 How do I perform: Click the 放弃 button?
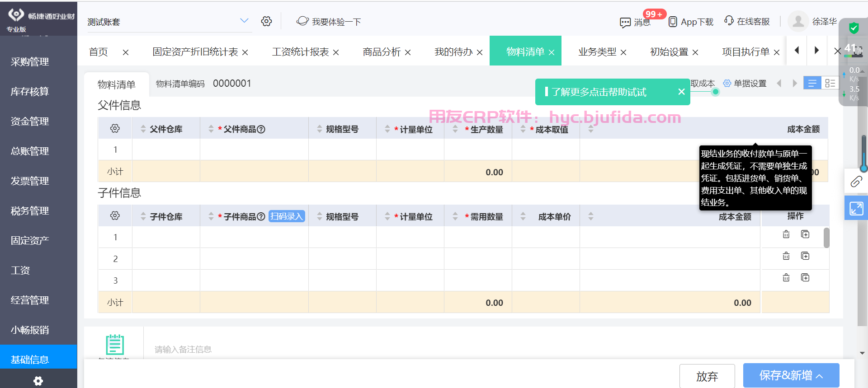[707, 376]
